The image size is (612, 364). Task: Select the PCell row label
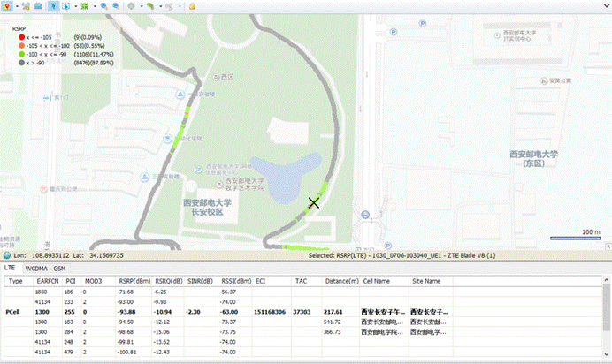pyautogui.click(x=13, y=312)
